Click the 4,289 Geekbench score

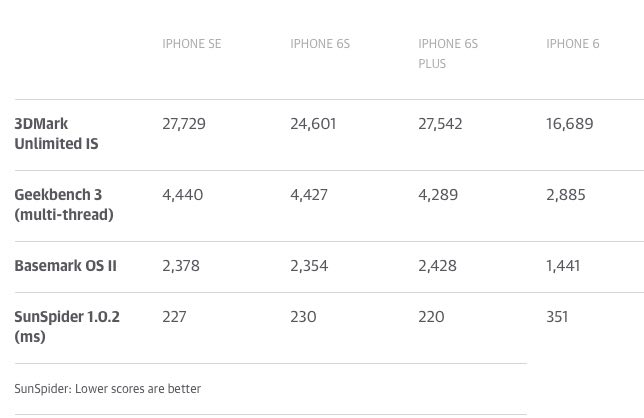(x=438, y=195)
